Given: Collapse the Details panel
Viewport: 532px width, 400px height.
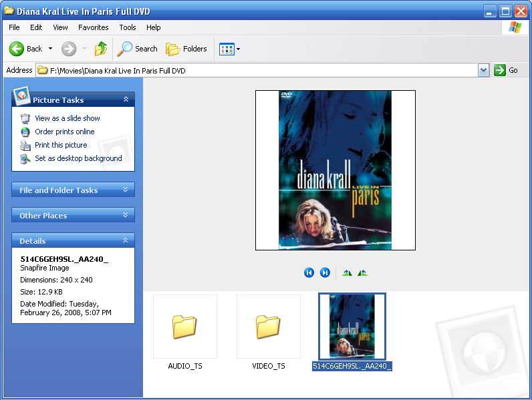Looking at the screenshot, I should 125,240.
